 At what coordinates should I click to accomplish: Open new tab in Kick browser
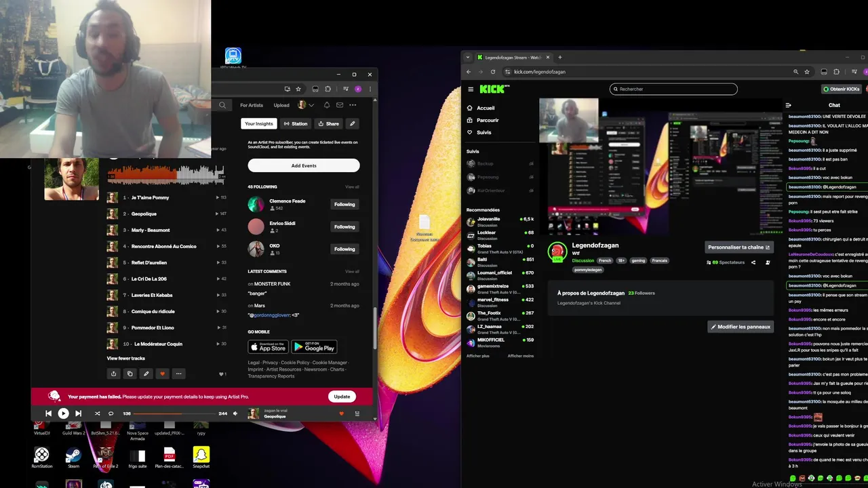[560, 58]
